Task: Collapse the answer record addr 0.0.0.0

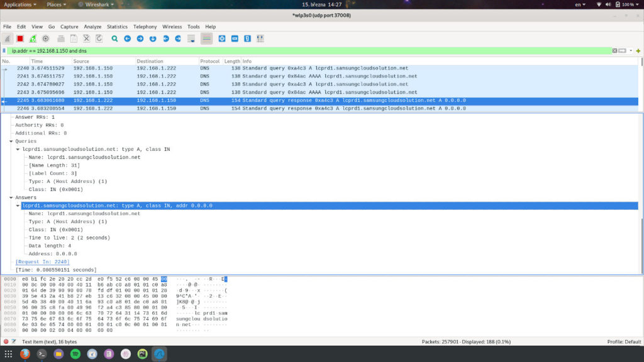Action: point(18,206)
